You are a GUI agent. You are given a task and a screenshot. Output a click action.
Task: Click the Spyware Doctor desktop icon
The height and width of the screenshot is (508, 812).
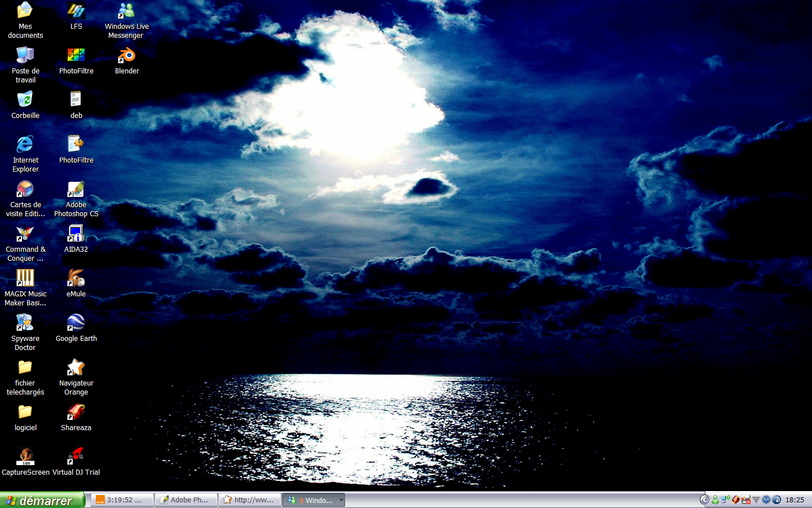tap(25, 323)
